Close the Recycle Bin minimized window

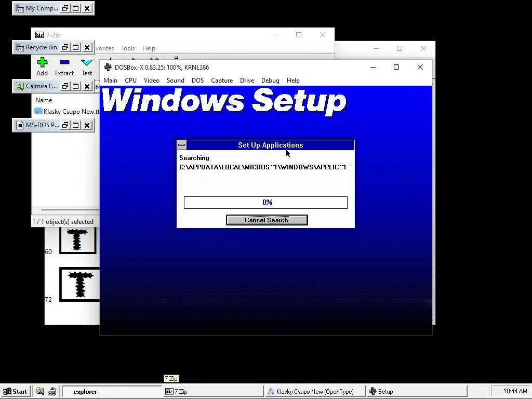tap(87, 47)
